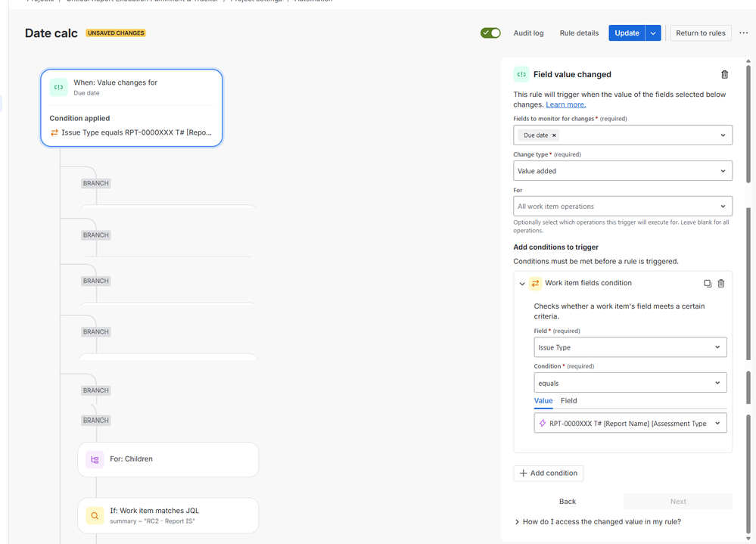Image resolution: width=756 pixels, height=544 pixels.
Task: Click the Condition applied label
Action: (x=79, y=118)
